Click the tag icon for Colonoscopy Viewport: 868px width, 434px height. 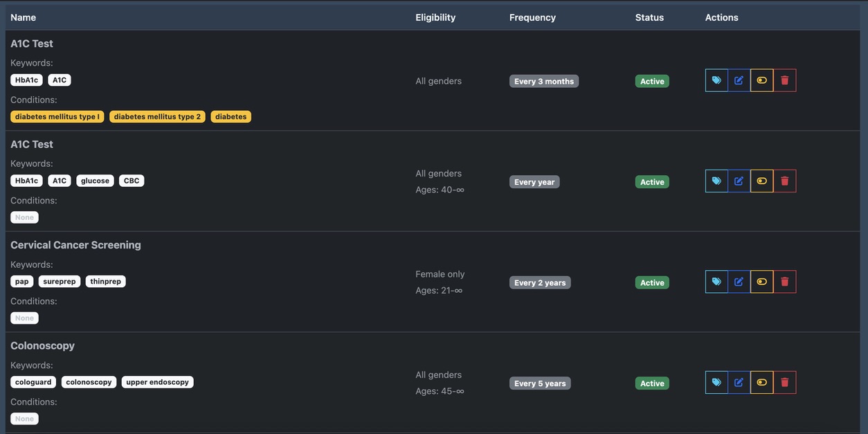click(716, 383)
